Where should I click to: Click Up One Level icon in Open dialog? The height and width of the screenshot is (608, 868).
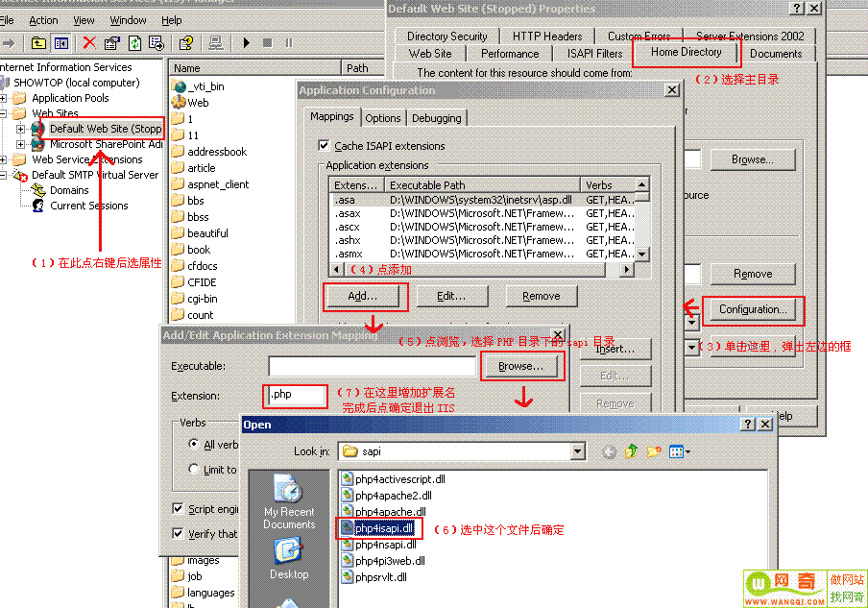[632, 451]
